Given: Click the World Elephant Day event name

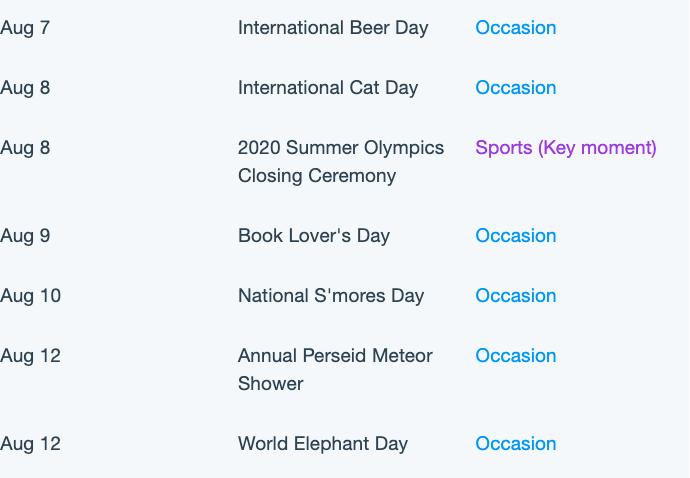Looking at the screenshot, I should [323, 444].
